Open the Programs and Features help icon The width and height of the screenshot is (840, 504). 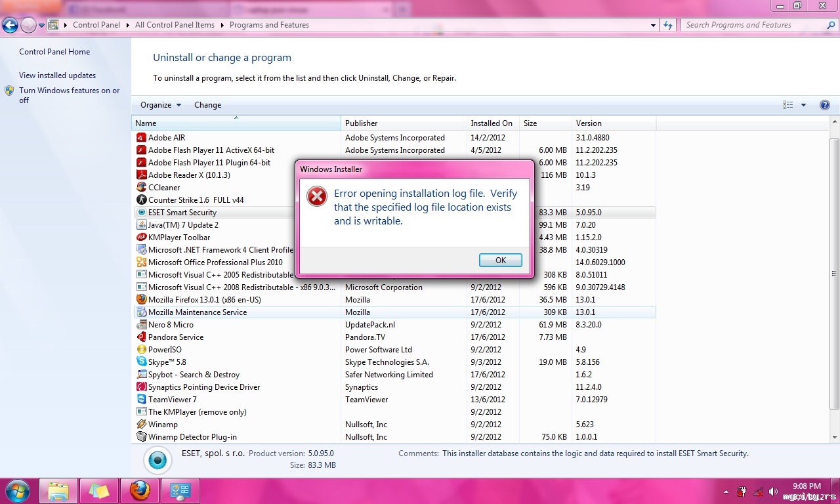click(825, 105)
